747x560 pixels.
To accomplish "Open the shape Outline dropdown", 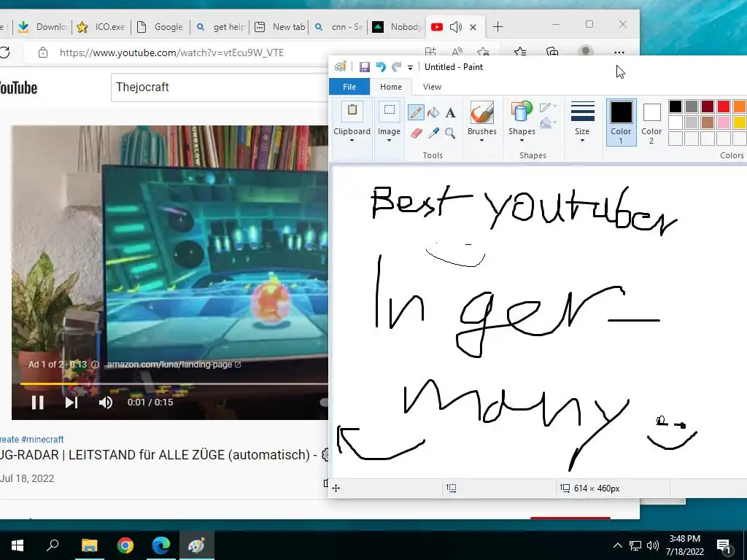I will point(549,107).
